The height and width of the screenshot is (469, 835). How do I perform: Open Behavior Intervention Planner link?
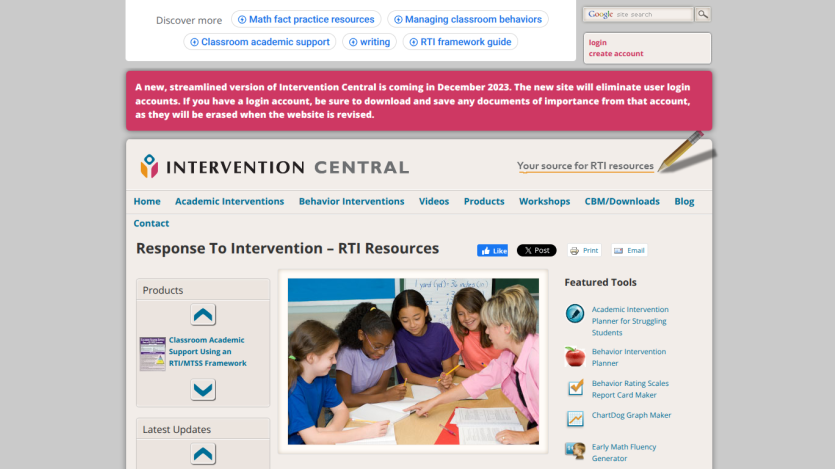(629, 357)
